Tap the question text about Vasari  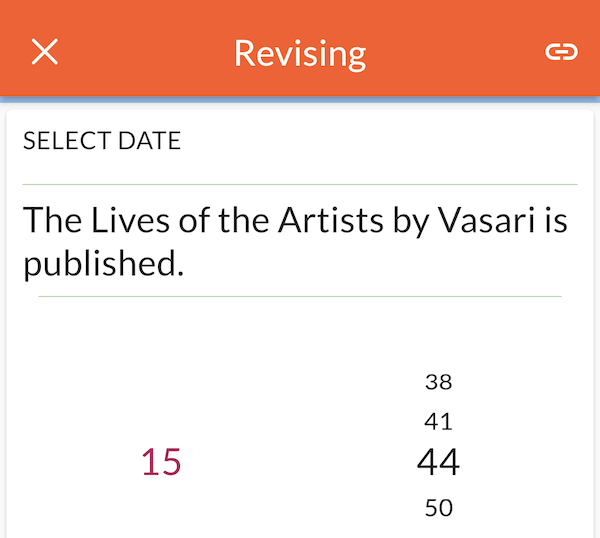click(x=295, y=241)
